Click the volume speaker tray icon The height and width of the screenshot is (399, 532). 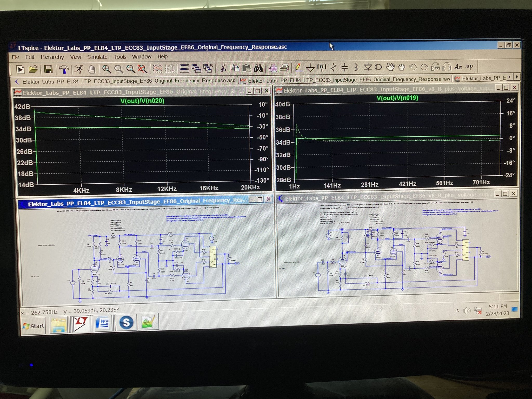click(x=467, y=311)
